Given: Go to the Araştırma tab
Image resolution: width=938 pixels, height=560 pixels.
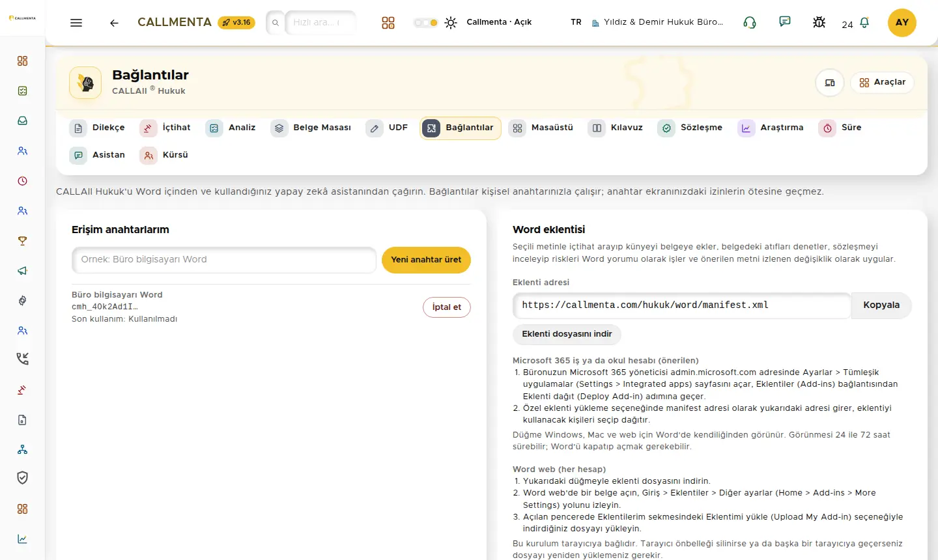Looking at the screenshot, I should click(x=771, y=128).
